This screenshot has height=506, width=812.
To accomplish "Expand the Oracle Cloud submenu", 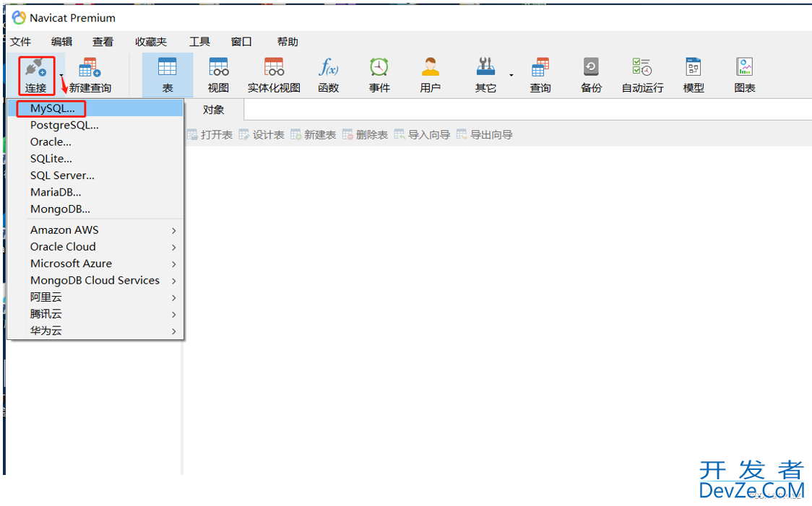I will tap(95, 247).
